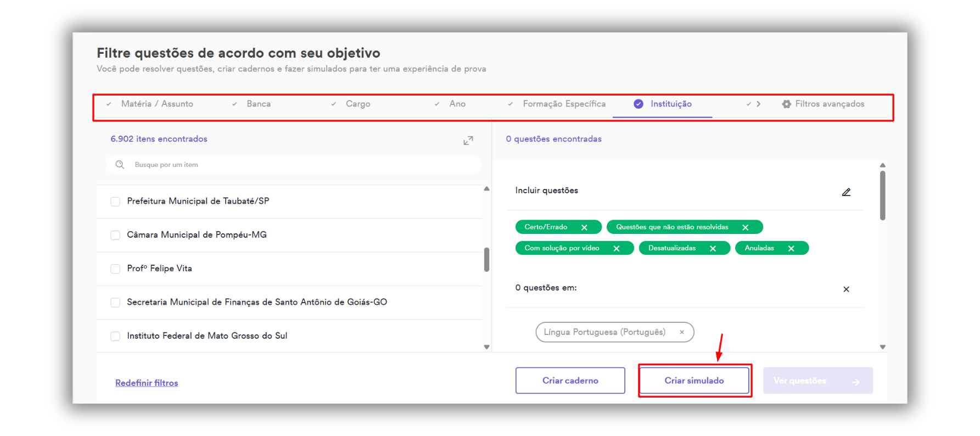Click institution list scroll down arrow
The width and height of the screenshot is (980, 436).
[486, 347]
